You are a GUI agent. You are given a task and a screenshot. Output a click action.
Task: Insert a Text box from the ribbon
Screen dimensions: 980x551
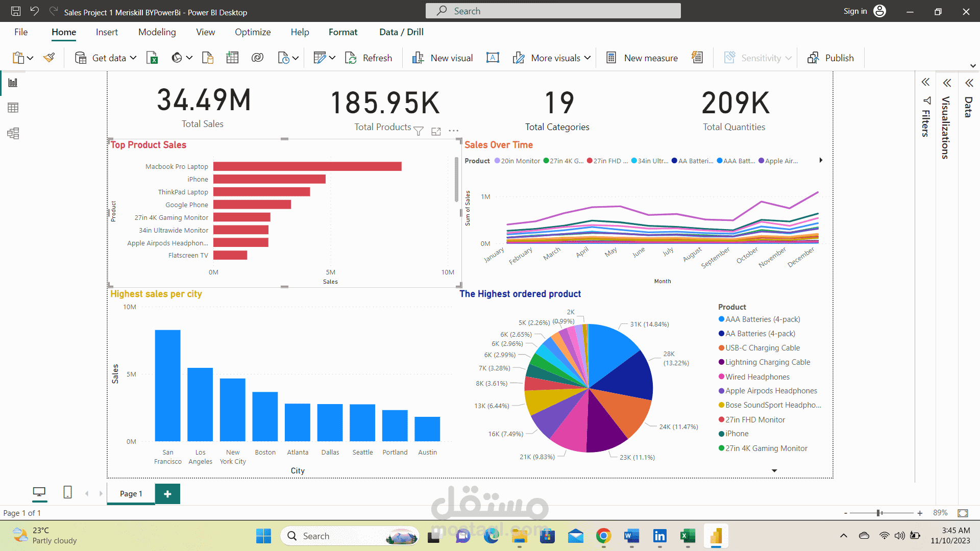[x=493, y=58]
